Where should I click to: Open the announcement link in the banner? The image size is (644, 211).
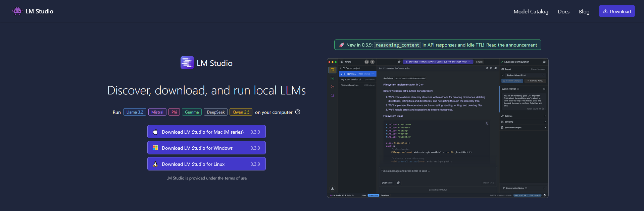(521, 45)
